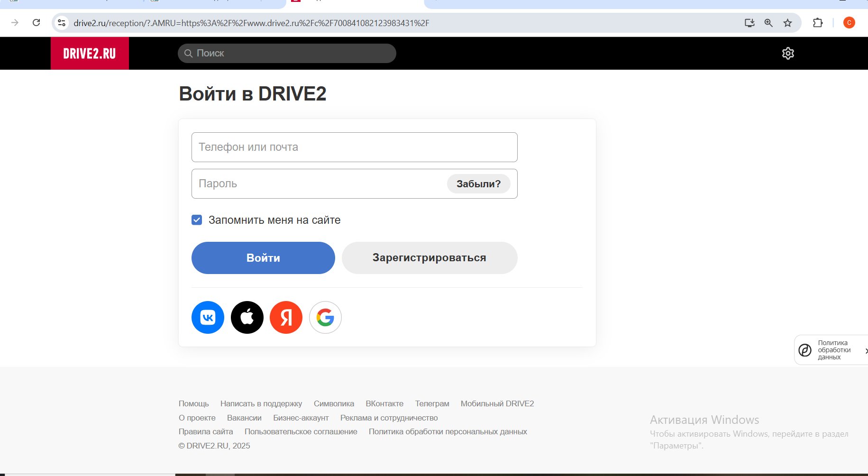Click the data policy round icon
The height and width of the screenshot is (476, 868).
[x=805, y=350]
